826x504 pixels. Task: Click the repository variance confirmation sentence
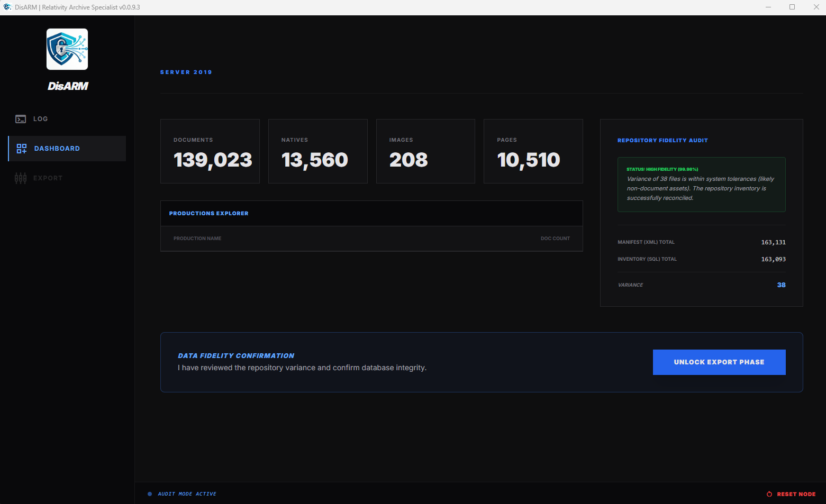pos(302,368)
